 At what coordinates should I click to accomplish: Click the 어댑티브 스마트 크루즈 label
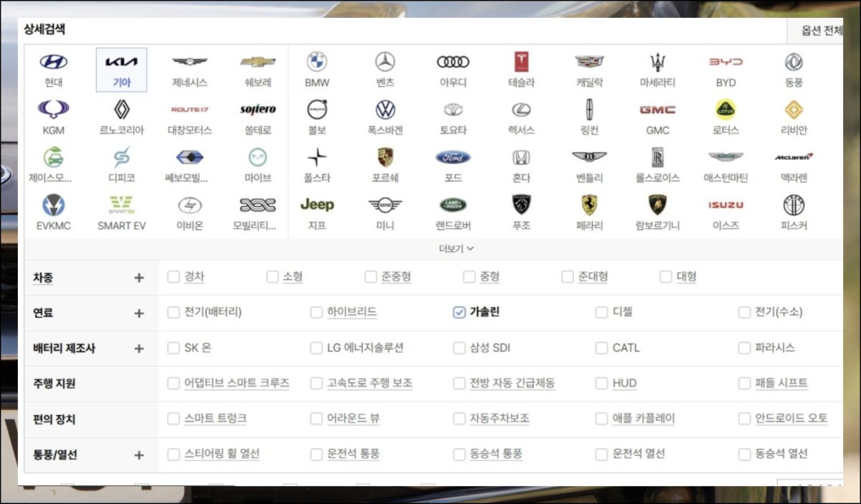(x=237, y=384)
